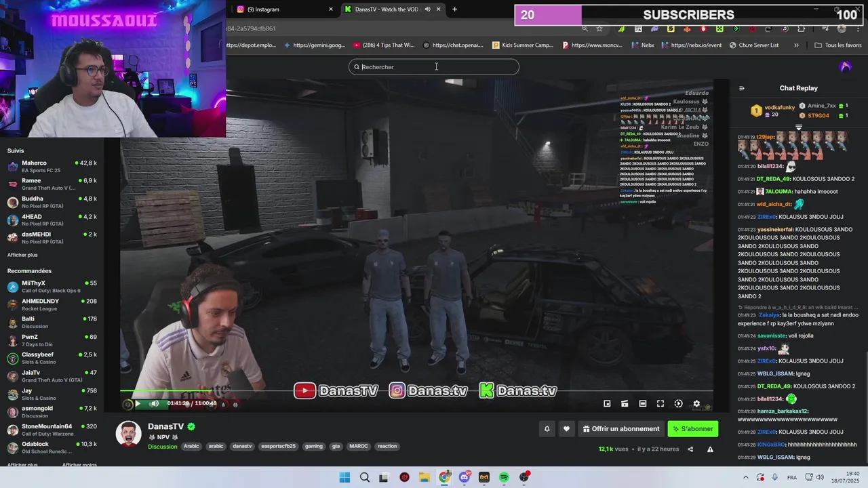
Task: Open the clip tool in player
Action: pos(625,403)
